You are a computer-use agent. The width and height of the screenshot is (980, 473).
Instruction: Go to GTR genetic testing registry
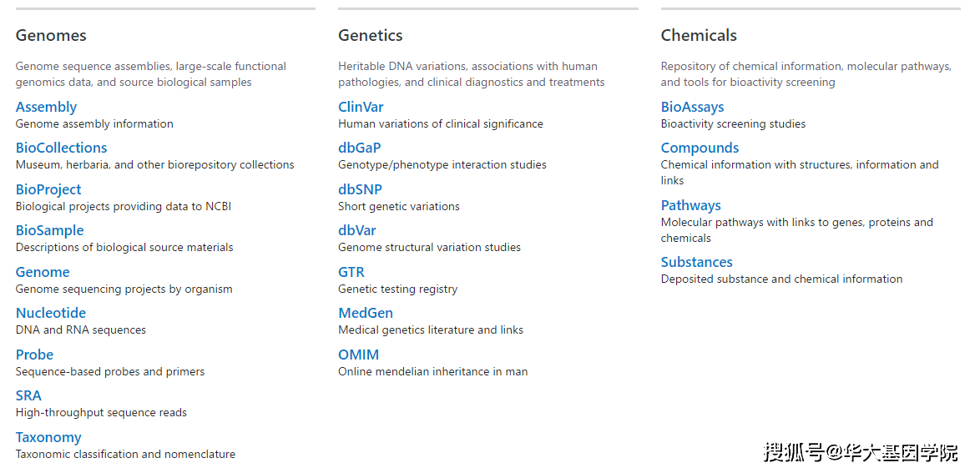coord(351,272)
